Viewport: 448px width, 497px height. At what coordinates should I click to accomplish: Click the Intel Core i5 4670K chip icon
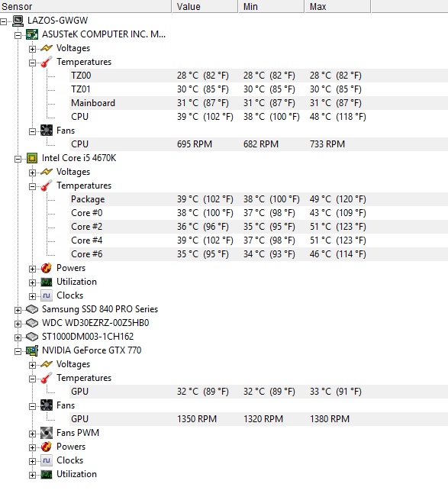pyautogui.click(x=32, y=158)
